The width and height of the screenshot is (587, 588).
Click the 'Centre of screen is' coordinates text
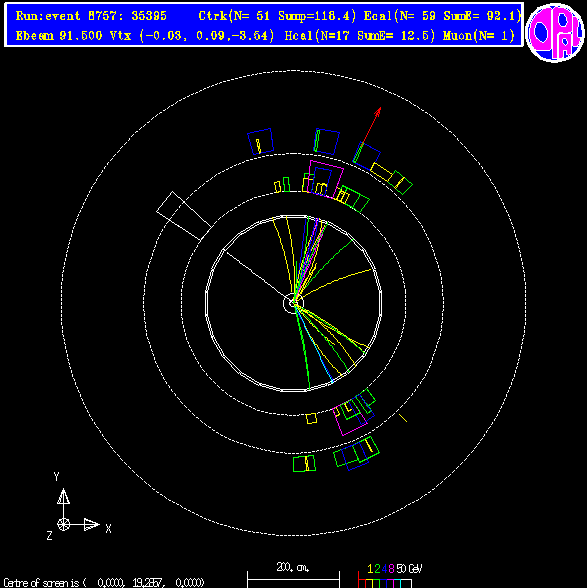coord(104,583)
